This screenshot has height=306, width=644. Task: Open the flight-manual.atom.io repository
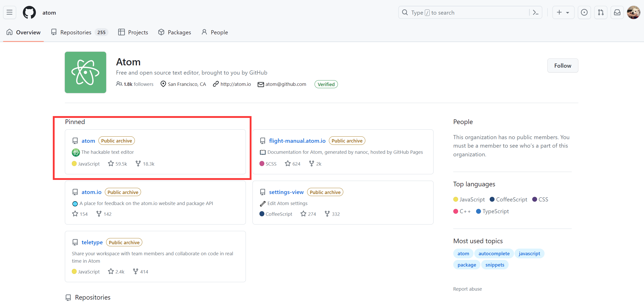pyautogui.click(x=297, y=141)
